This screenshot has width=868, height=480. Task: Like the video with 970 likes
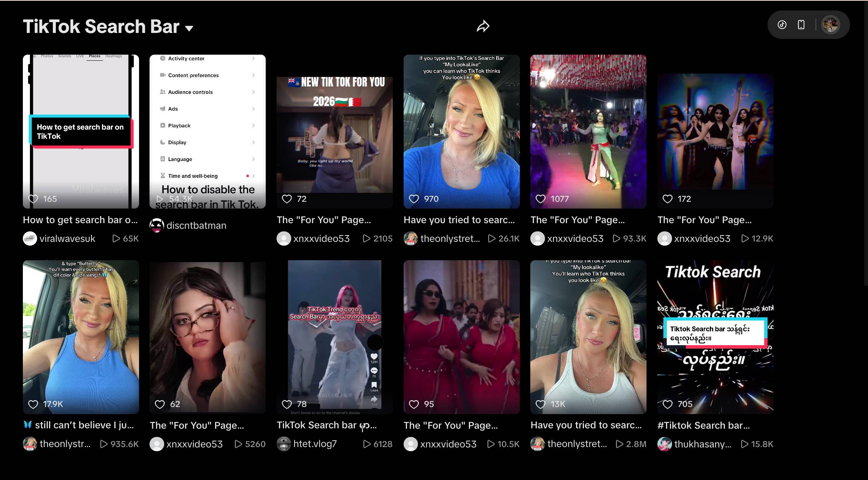click(414, 199)
